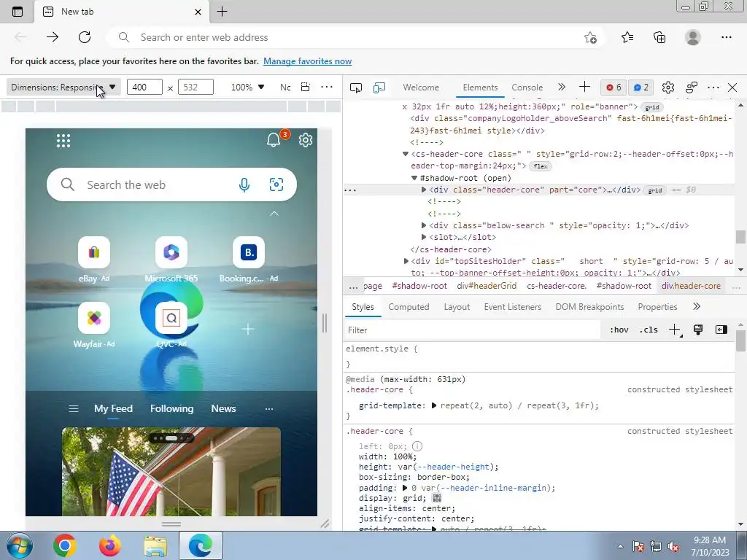
Task: Click the inspect element picker icon
Action: (x=356, y=87)
